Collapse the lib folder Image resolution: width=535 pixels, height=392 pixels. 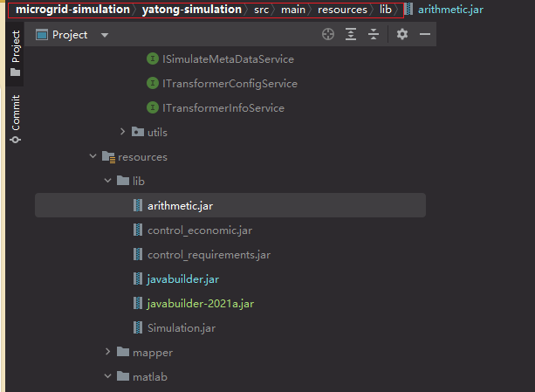(x=108, y=181)
